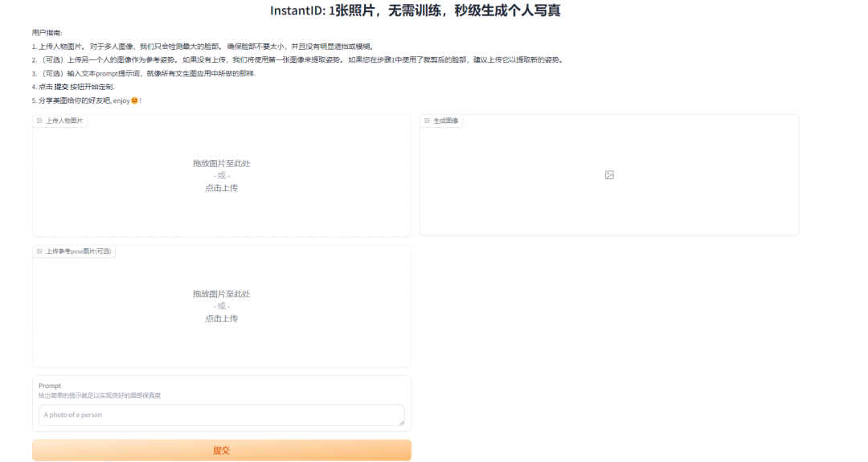This screenshot has height=462, width=868.
Task: Click the image icon beside 上传参考pose图片 label
Action: [x=39, y=251]
